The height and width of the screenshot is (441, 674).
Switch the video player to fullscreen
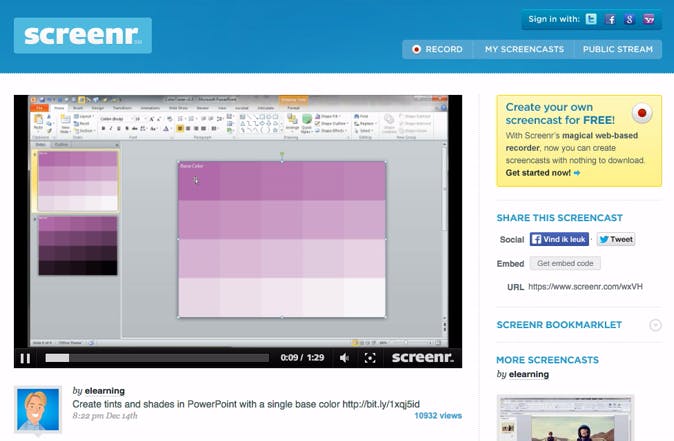pos(370,358)
